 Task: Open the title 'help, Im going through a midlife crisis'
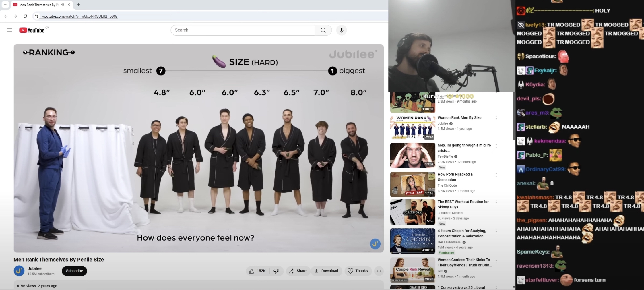464,148
